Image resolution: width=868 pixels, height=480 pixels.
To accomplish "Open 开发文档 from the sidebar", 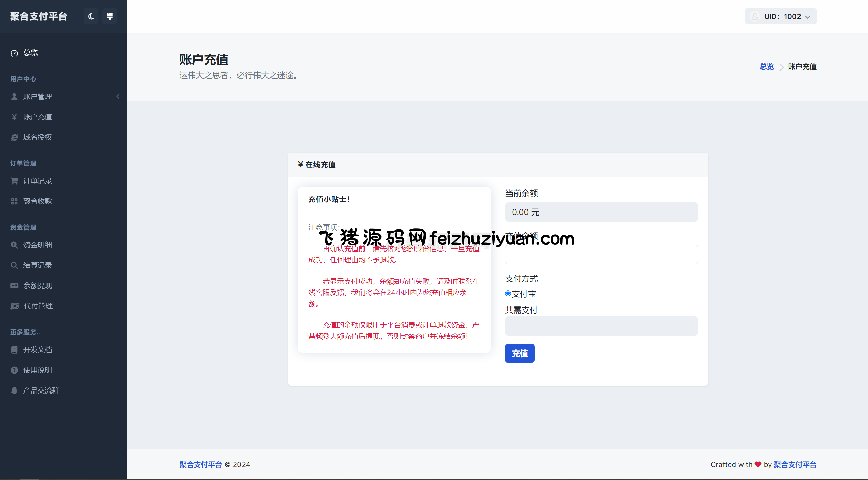I will [37, 350].
